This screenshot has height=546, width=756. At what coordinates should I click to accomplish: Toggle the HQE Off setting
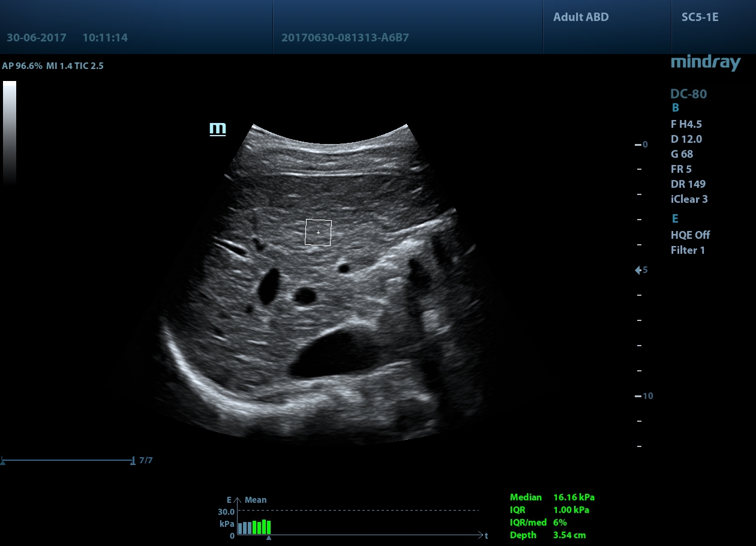(690, 235)
